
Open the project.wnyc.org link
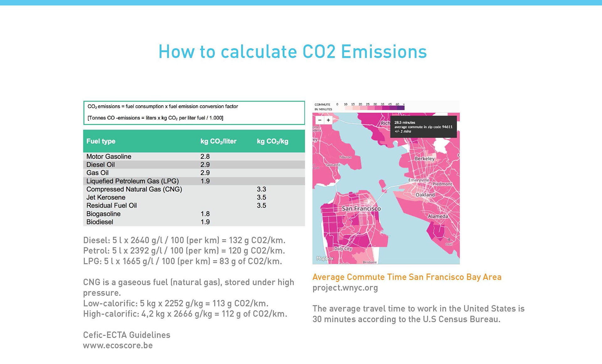(345, 288)
